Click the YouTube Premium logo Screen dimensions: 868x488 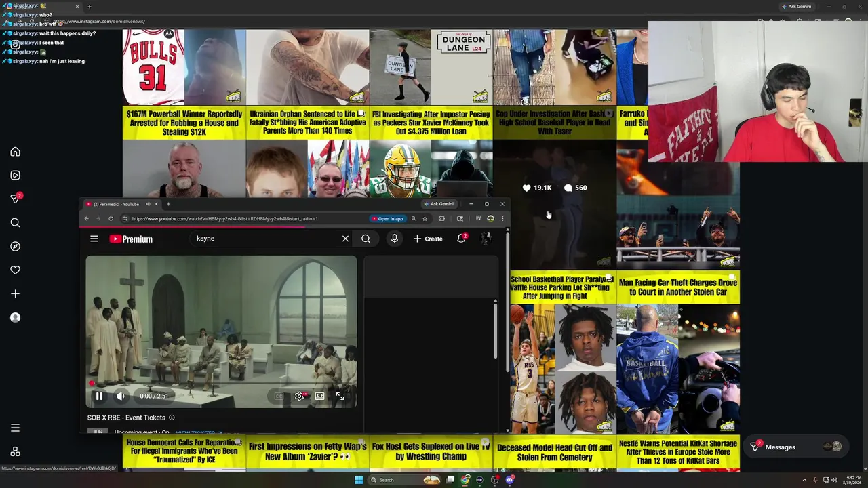(131, 239)
